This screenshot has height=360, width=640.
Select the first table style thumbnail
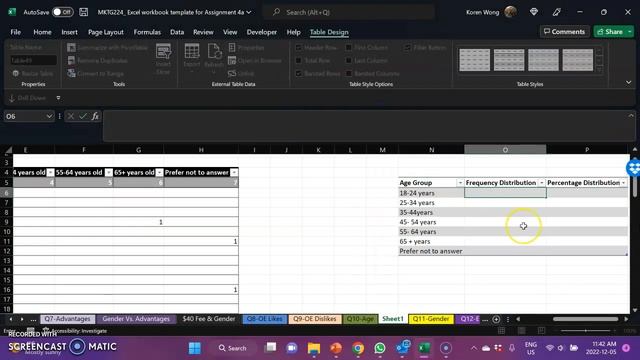[x=474, y=60]
